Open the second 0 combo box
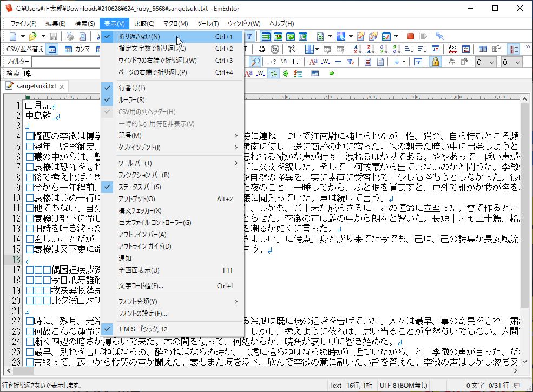Screen dimensions: 533x392 tap(511, 62)
